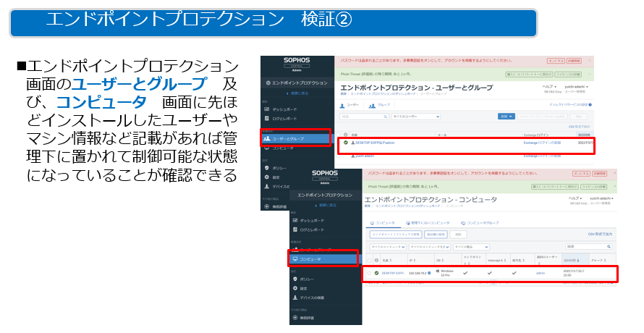
Task: Click CSV 形式で出力 on Computers page
Action: (x=600, y=234)
